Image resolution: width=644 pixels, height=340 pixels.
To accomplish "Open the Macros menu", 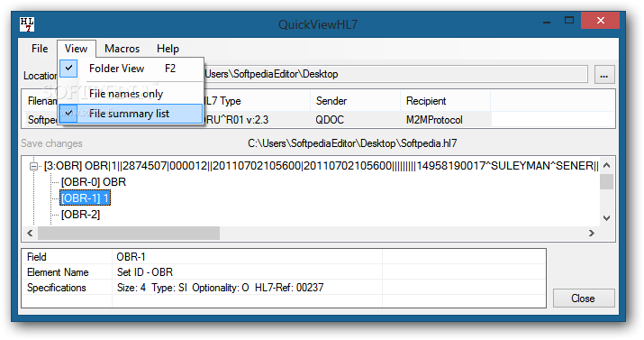I will point(122,49).
